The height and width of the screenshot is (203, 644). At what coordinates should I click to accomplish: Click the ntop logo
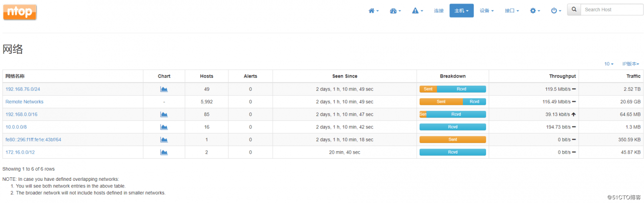tap(20, 12)
